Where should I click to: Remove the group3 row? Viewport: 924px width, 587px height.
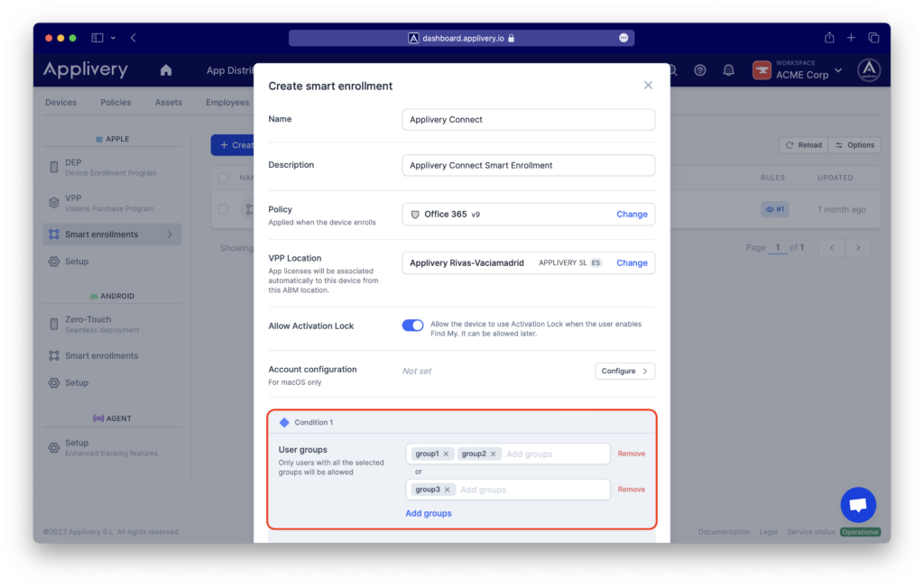(631, 490)
